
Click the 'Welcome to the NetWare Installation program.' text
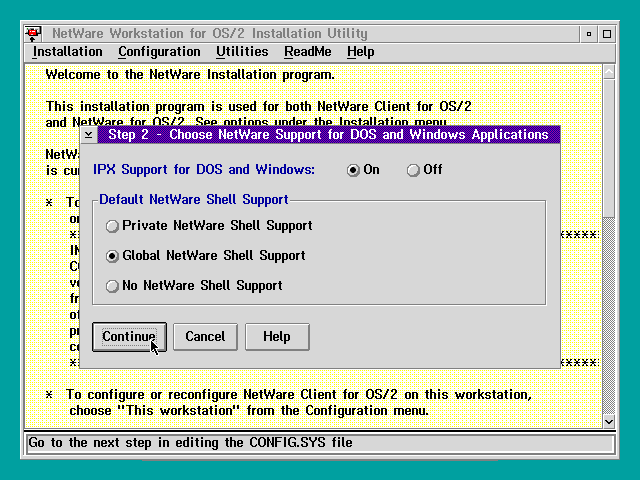190,75
